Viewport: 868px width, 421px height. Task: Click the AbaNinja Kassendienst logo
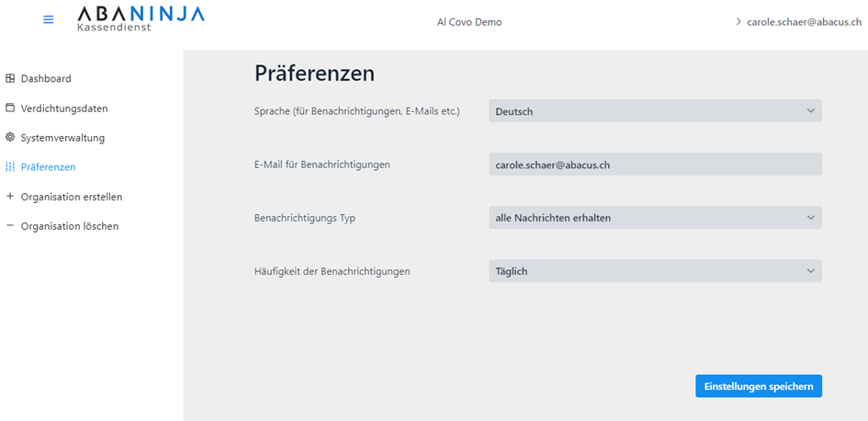[141, 18]
